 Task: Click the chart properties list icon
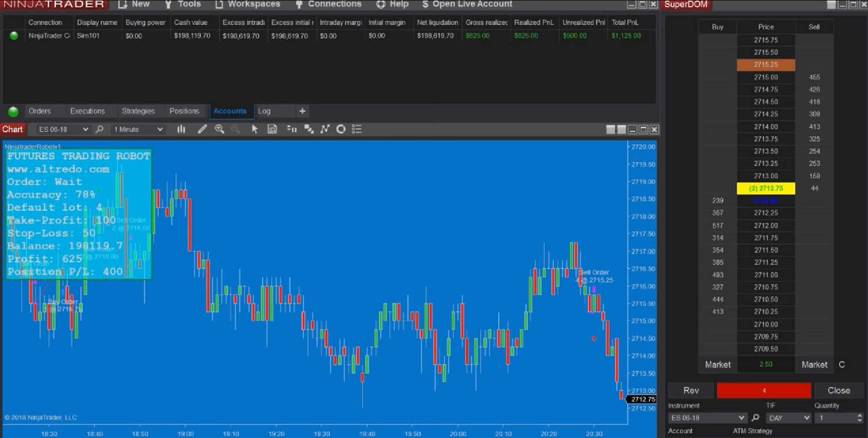pos(356,130)
